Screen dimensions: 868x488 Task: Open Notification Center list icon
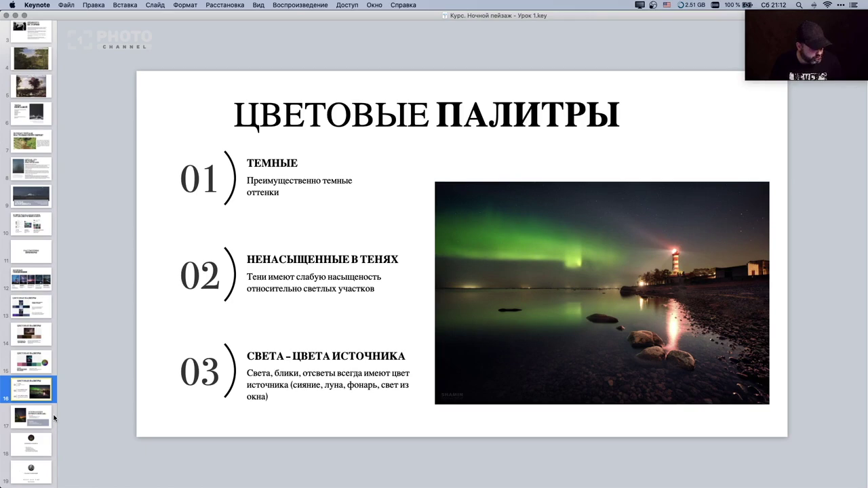coord(854,5)
